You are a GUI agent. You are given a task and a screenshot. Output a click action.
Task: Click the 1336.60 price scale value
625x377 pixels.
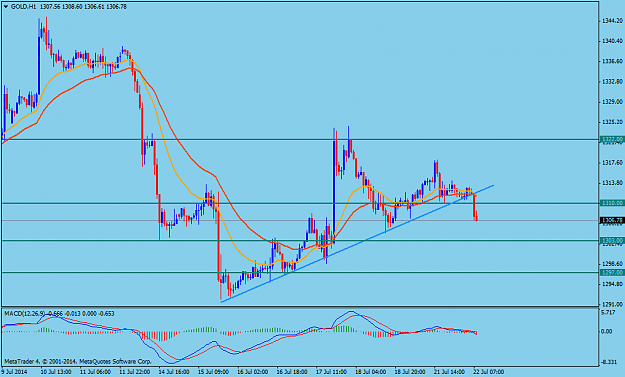pos(613,61)
